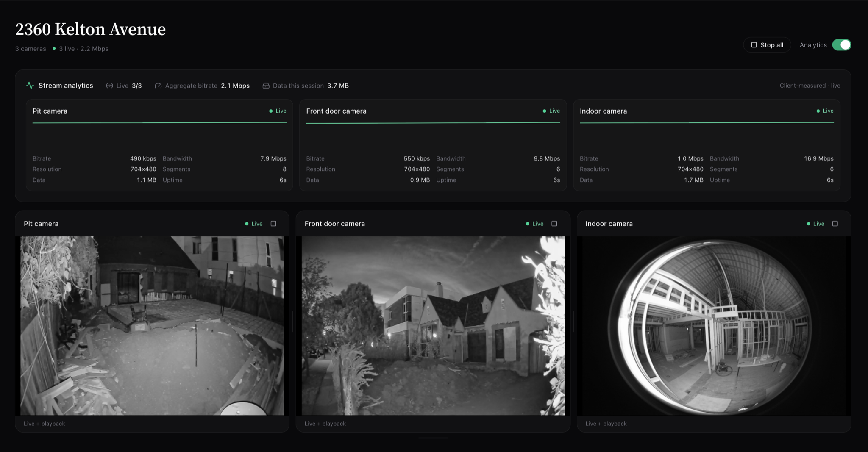Click the 0.9 MB data value

(x=420, y=180)
